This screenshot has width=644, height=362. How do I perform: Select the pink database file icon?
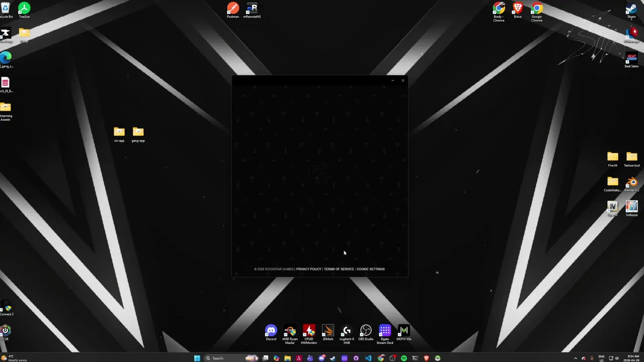click(6, 84)
